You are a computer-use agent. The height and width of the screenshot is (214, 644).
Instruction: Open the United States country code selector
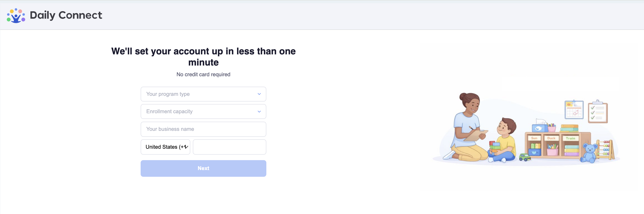(x=165, y=147)
